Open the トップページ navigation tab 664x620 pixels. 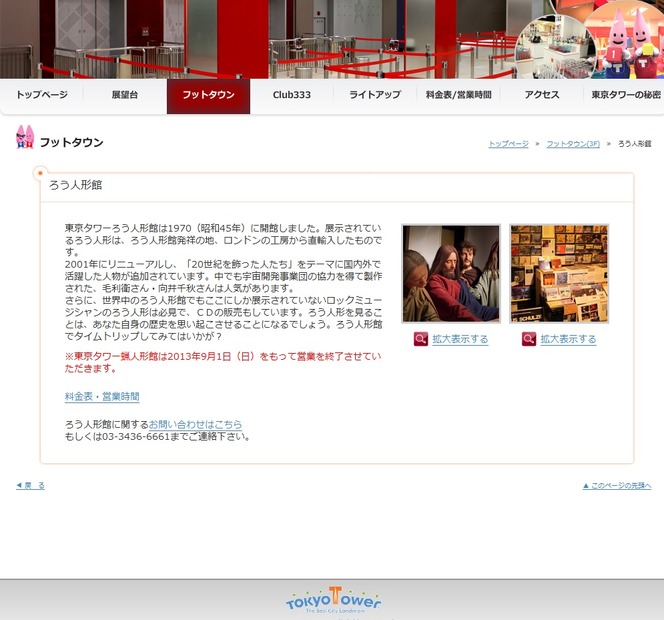click(x=42, y=95)
